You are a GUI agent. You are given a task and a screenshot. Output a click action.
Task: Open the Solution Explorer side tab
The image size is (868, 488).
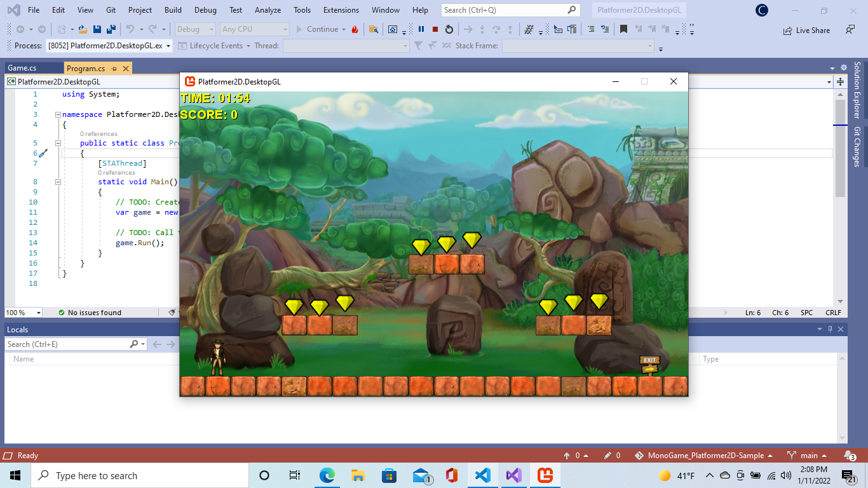click(x=857, y=90)
